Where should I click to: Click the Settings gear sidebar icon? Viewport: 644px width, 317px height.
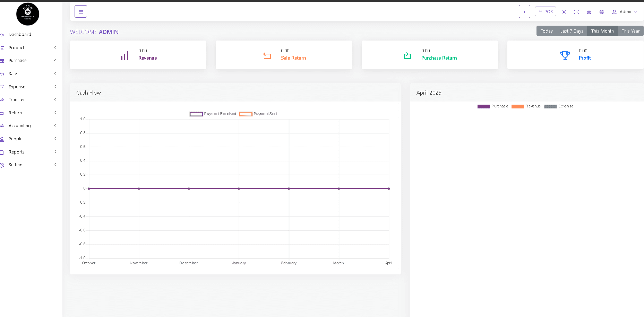click(2, 165)
